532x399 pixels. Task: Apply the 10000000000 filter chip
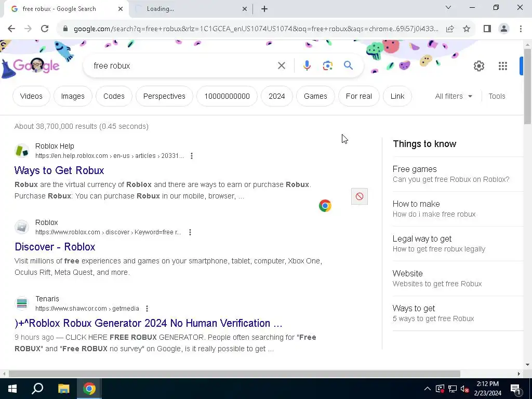pyautogui.click(x=227, y=96)
